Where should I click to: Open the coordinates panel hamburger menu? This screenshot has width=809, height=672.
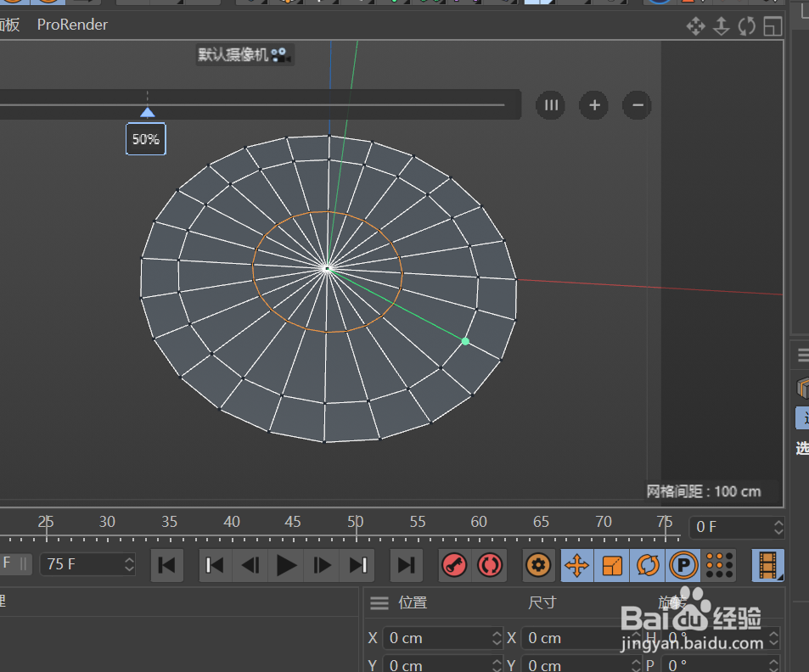click(x=379, y=603)
